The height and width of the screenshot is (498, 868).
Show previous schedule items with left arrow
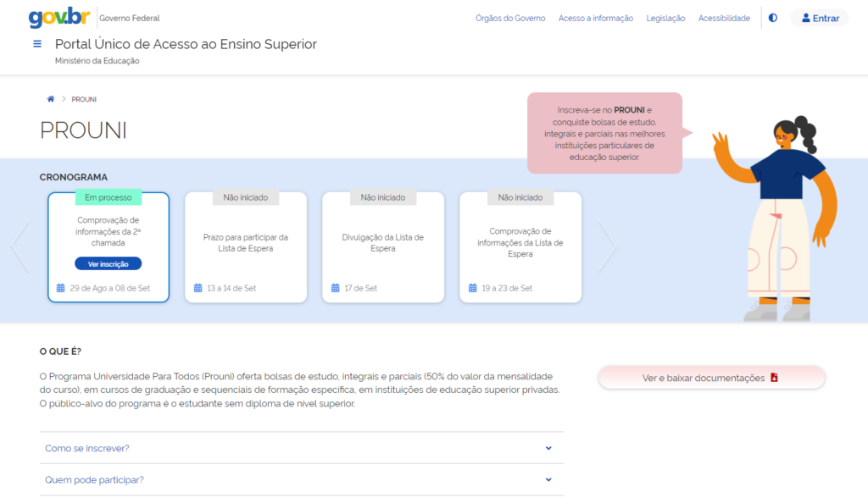pos(20,247)
